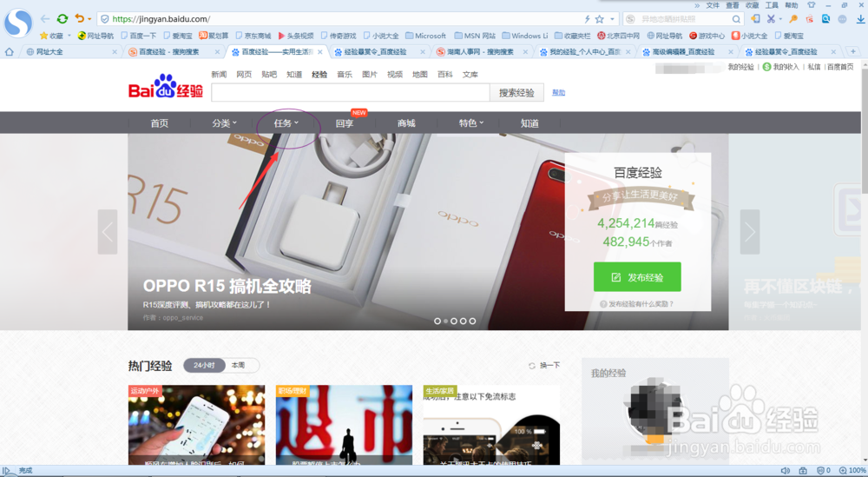Screen dimensions: 868x477
Task: Click the scissors screenshot tool icon
Action: coord(771,19)
